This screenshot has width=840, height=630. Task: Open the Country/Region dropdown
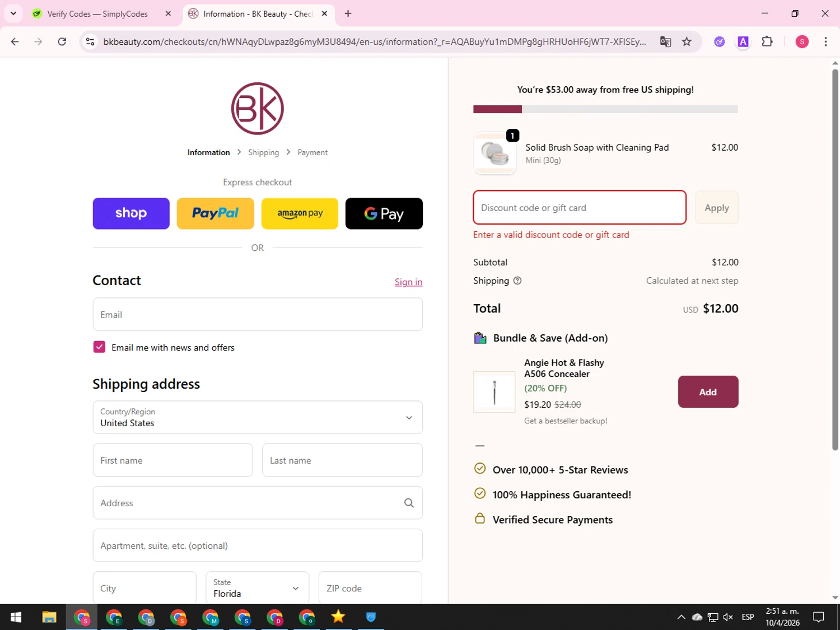click(x=258, y=417)
